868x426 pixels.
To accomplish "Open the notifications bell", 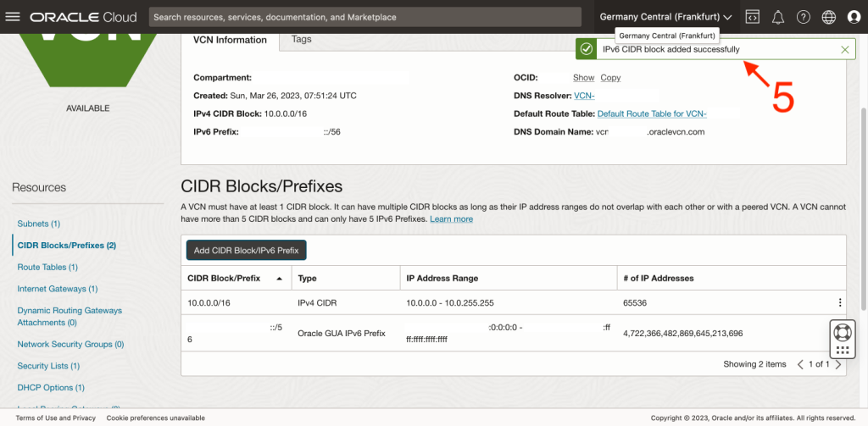I will (x=778, y=17).
